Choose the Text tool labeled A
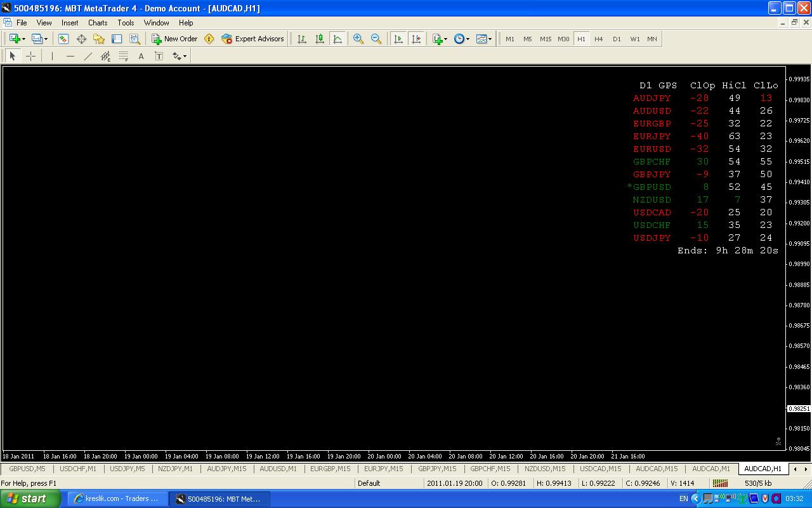Screen dimensions: 812x508 click(x=141, y=56)
